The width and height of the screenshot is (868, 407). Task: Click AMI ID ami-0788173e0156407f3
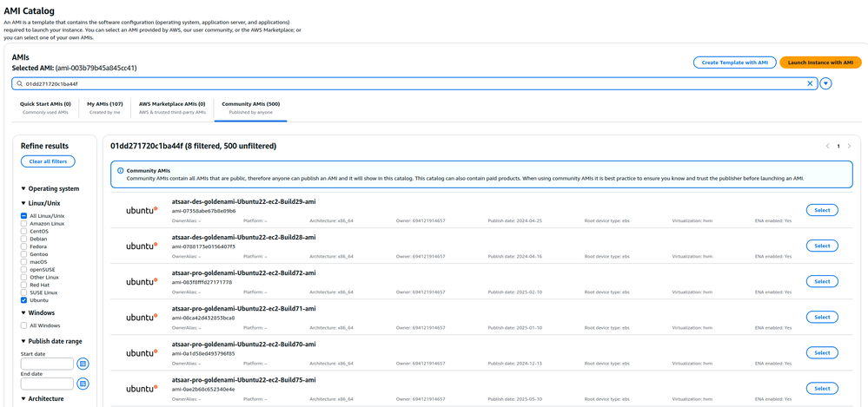[x=203, y=246]
